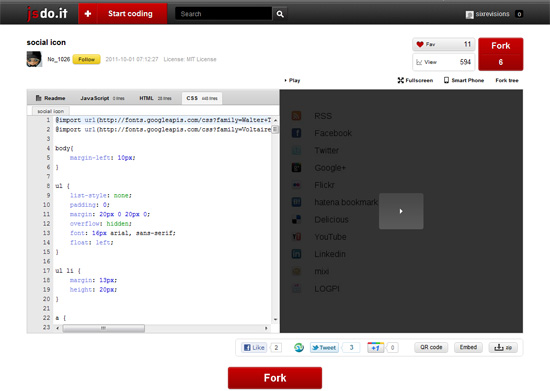The height and width of the screenshot is (391, 550).
Task: Open the Fork tree
Action: click(507, 80)
